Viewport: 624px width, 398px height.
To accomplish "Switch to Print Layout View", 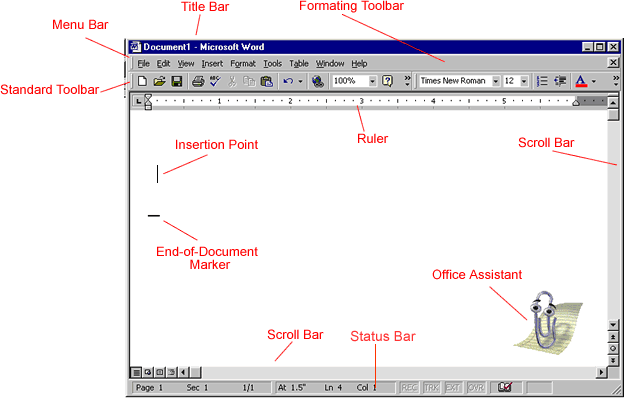I will click(x=159, y=373).
